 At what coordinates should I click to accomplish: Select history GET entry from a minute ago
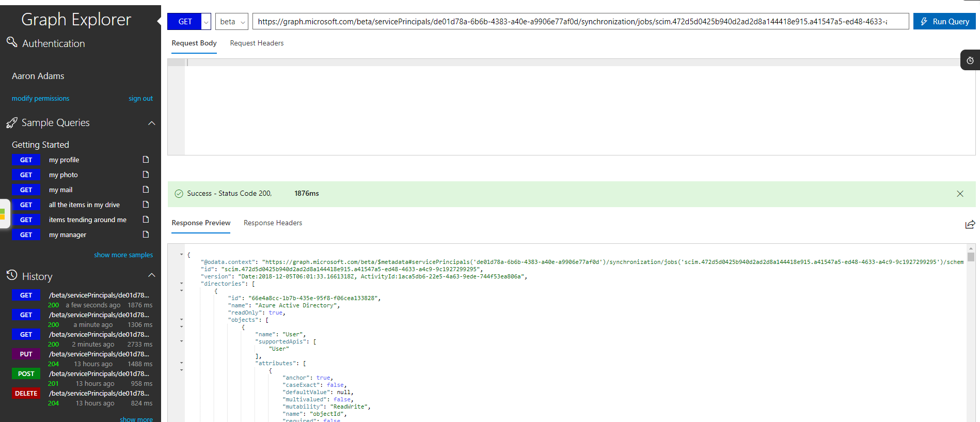pyautogui.click(x=82, y=319)
